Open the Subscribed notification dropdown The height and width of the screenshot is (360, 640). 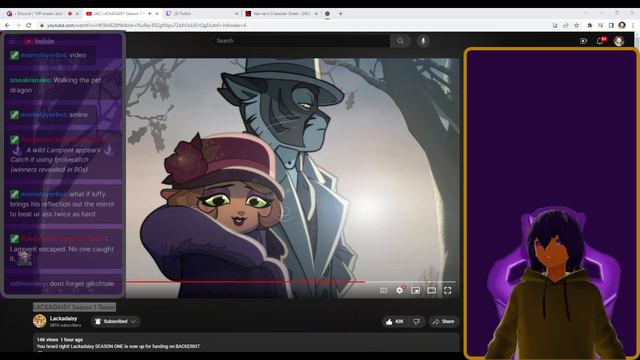pos(115,322)
